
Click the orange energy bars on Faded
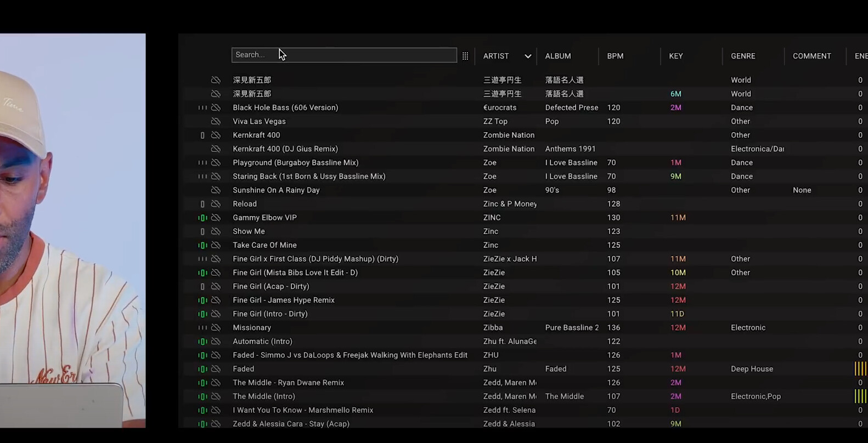tap(860, 369)
